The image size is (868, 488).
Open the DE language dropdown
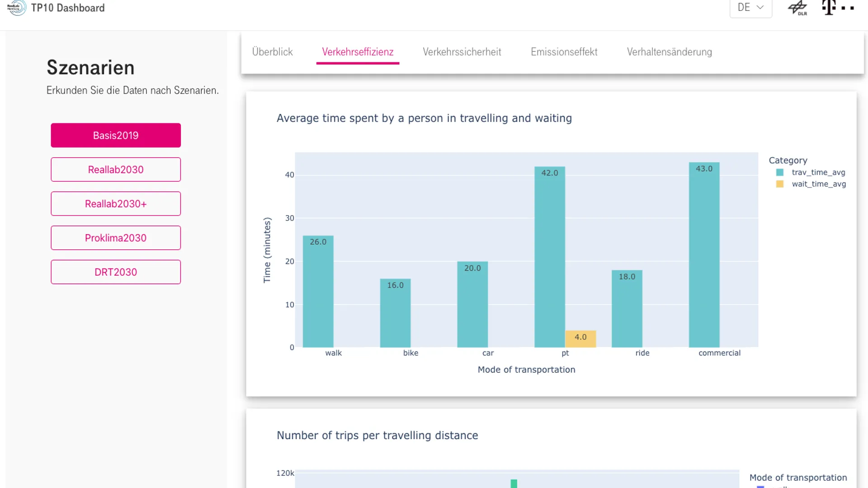[750, 8]
